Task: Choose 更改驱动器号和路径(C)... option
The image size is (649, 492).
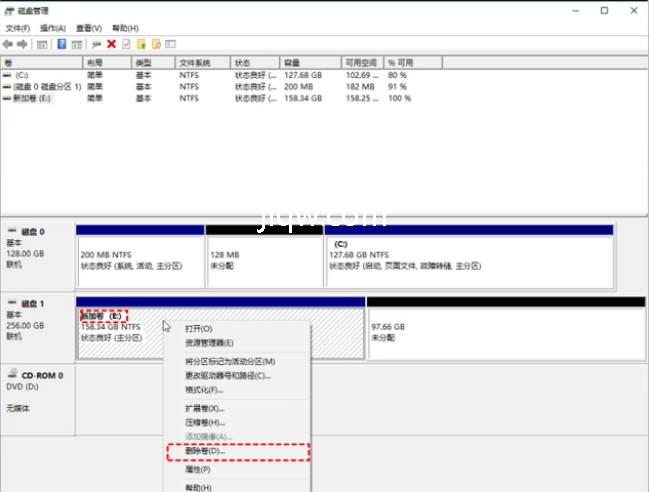Action: 228,376
